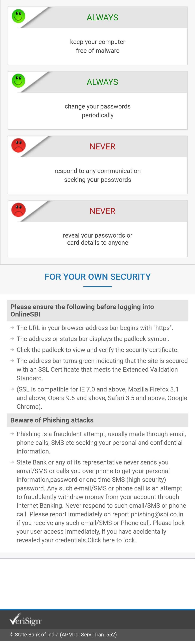Image resolution: width=195 pixels, height=644 pixels.
Task: Click the 'Please ensure the following' section header
Action: point(82,310)
